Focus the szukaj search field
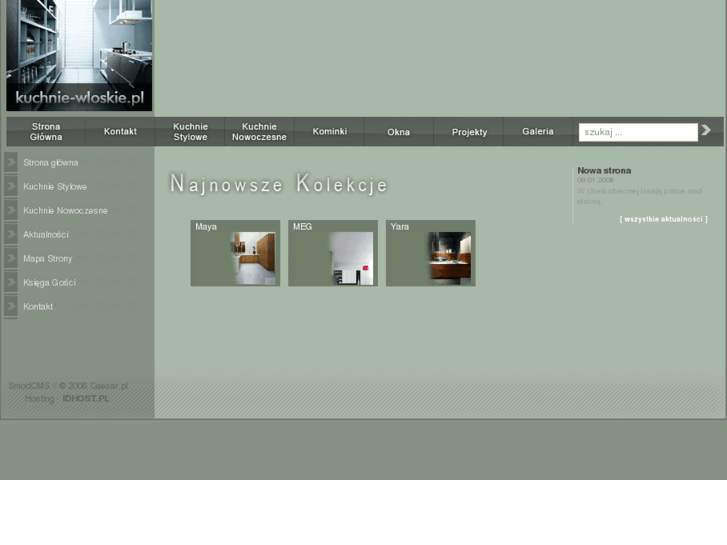727x545 pixels. (638, 132)
